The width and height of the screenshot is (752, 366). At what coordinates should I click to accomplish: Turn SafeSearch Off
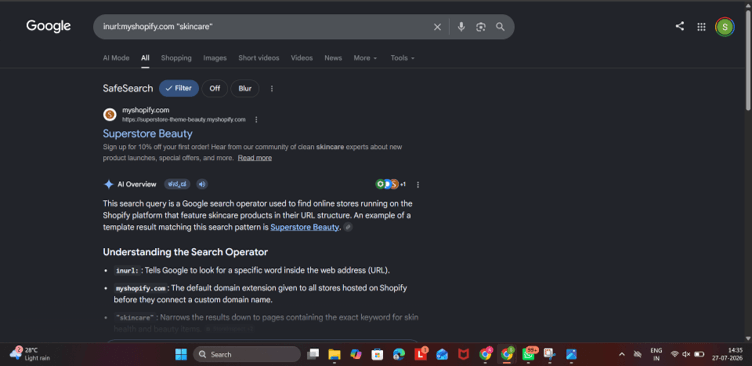coord(214,88)
